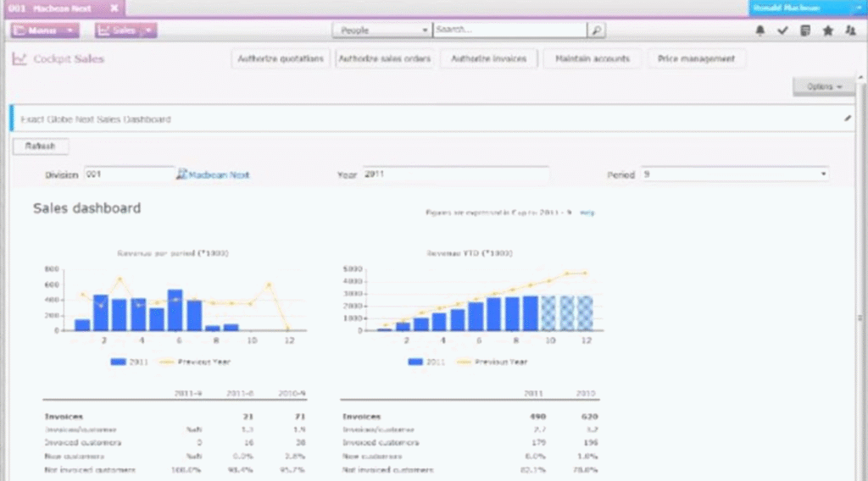Open the Options dropdown
This screenshot has height=481, width=868.
coord(824,87)
